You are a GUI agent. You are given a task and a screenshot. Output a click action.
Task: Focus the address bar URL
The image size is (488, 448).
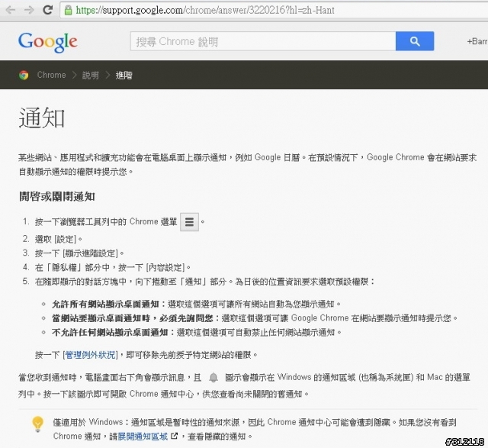coord(205,10)
